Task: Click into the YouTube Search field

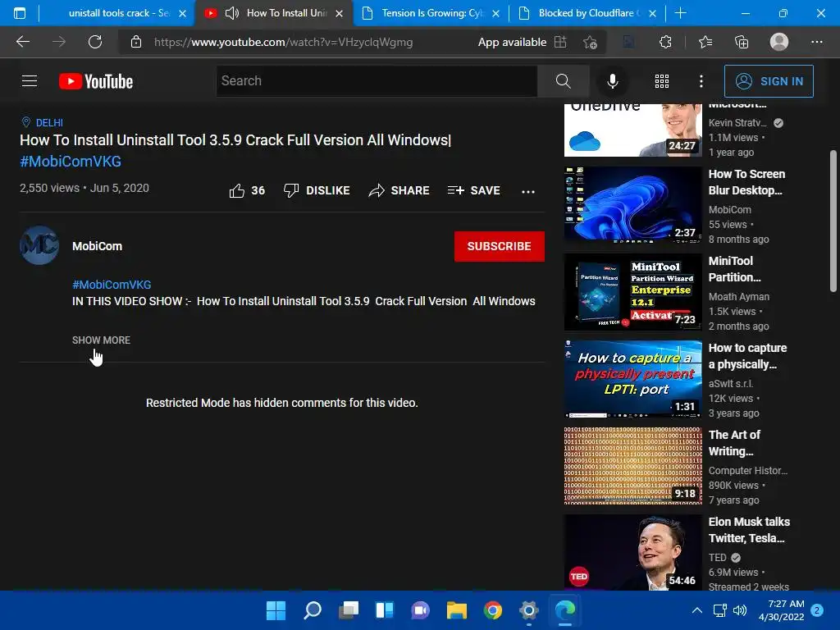Action: tap(377, 81)
